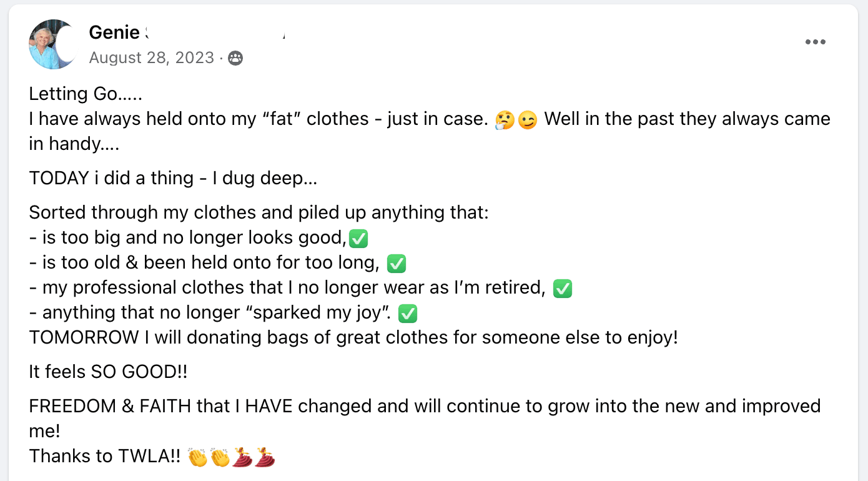Click the first clapping hands emoji
868x481 pixels.
click(x=197, y=457)
